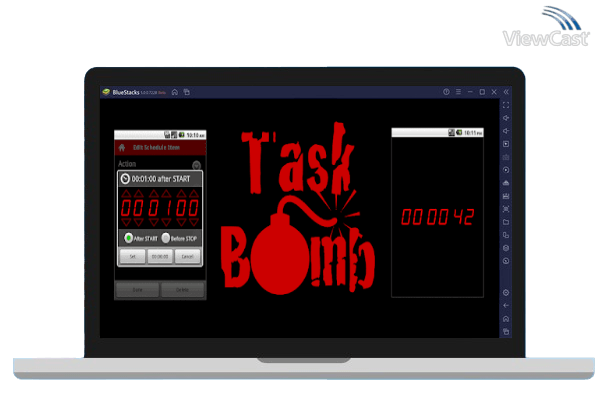The height and width of the screenshot is (414, 602).
Task: Click the Android back arrow in sidebar
Action: pos(506,306)
